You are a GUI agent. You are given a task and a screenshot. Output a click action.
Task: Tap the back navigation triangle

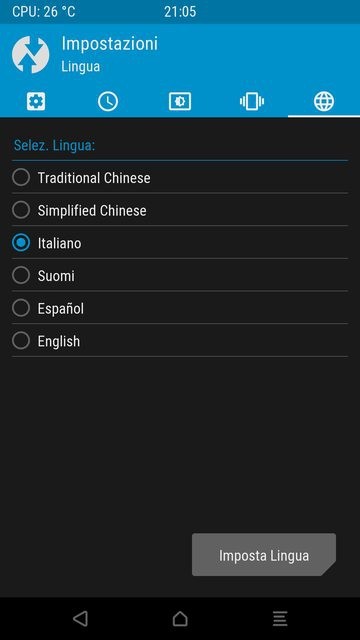coord(80,618)
